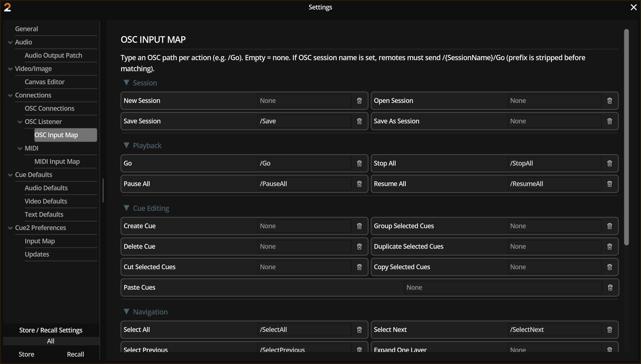Clear Pause All mapping with trash icon

click(x=359, y=184)
